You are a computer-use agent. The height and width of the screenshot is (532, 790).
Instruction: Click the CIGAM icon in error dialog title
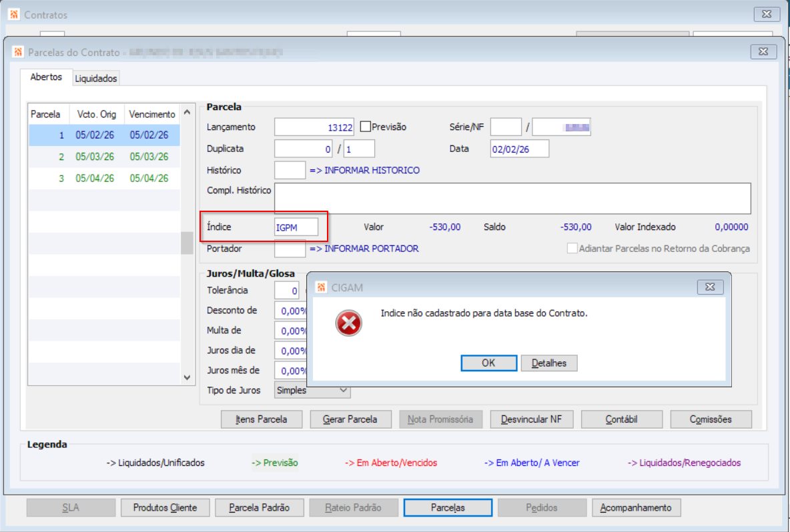click(321, 287)
